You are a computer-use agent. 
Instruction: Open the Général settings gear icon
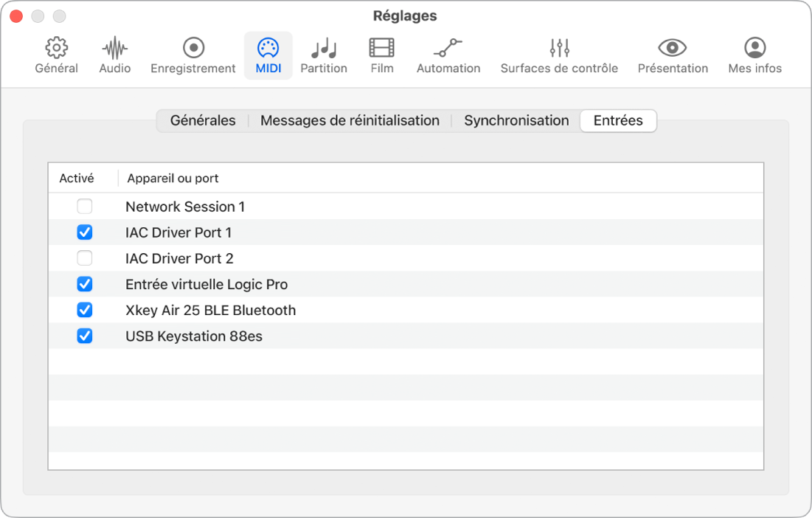[x=57, y=49]
